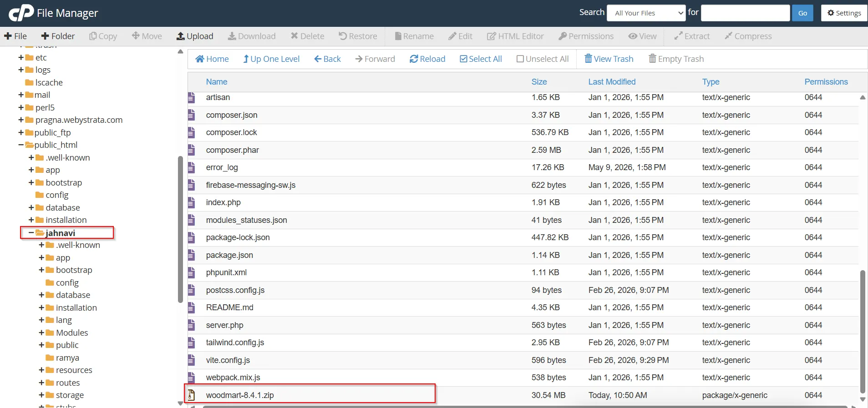868x408 pixels.
Task: Click the View eye toolbar item
Action: click(x=642, y=36)
